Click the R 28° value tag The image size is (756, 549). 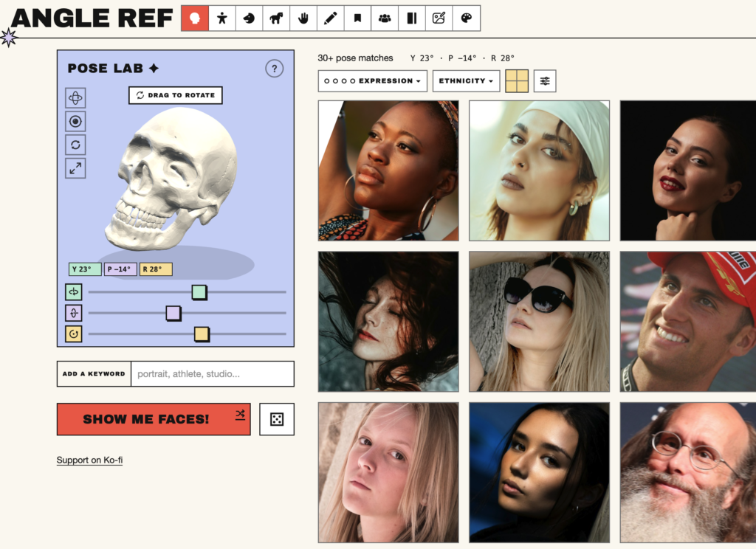(x=156, y=269)
